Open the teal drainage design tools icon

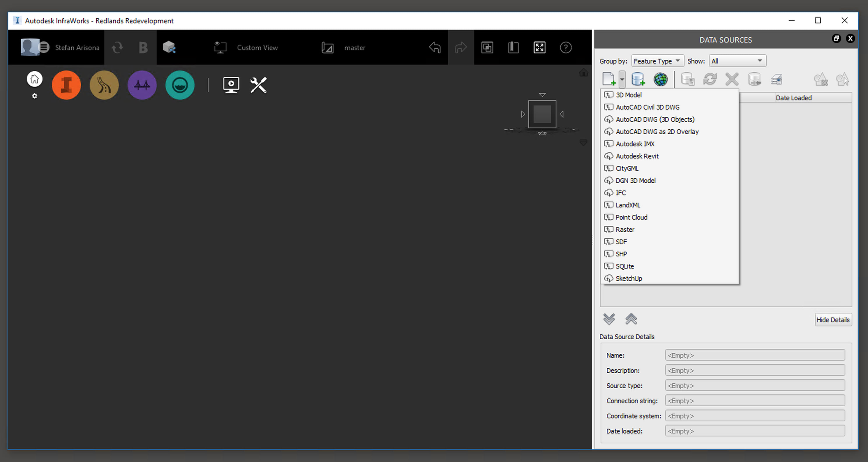(x=180, y=85)
